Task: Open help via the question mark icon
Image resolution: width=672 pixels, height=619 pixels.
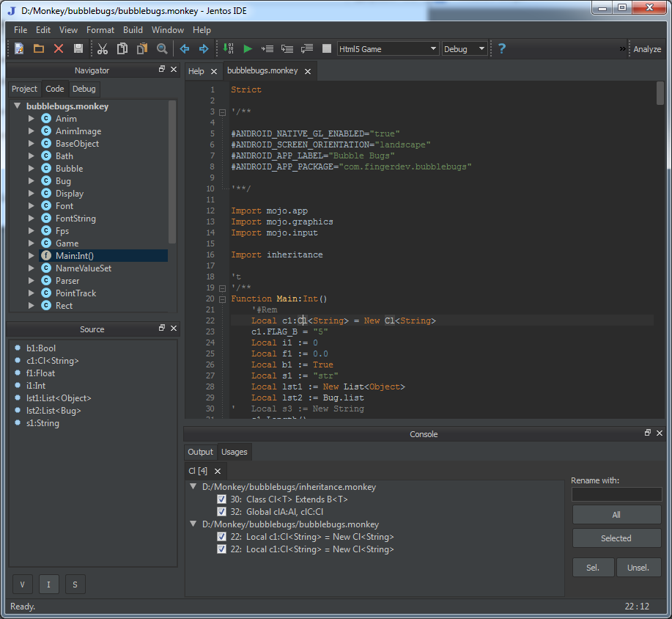Action: coord(502,48)
